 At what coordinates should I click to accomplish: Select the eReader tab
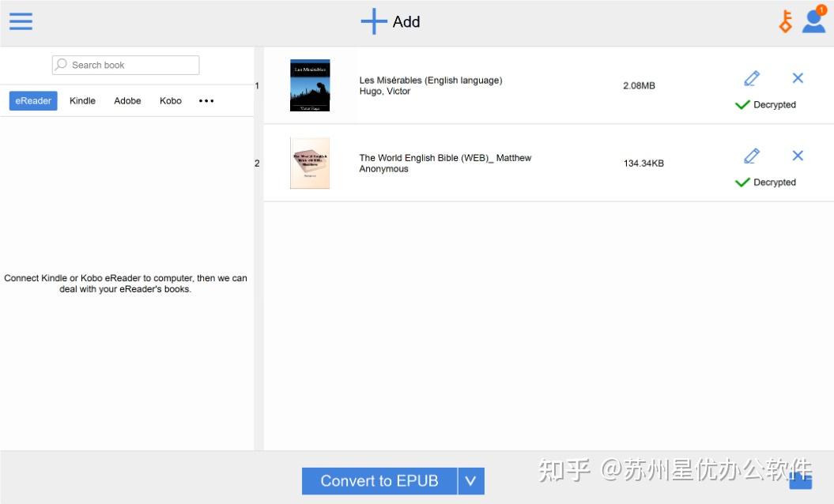click(x=32, y=100)
